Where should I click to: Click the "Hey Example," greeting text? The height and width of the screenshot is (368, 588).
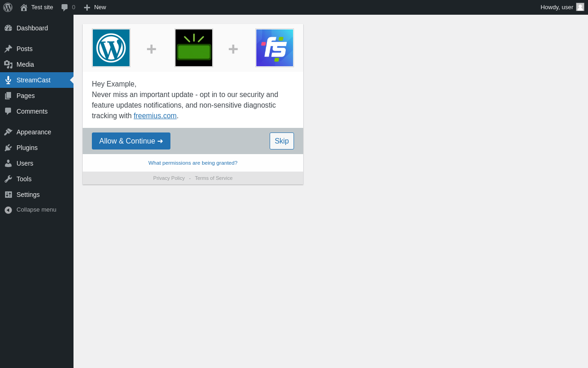pos(114,84)
